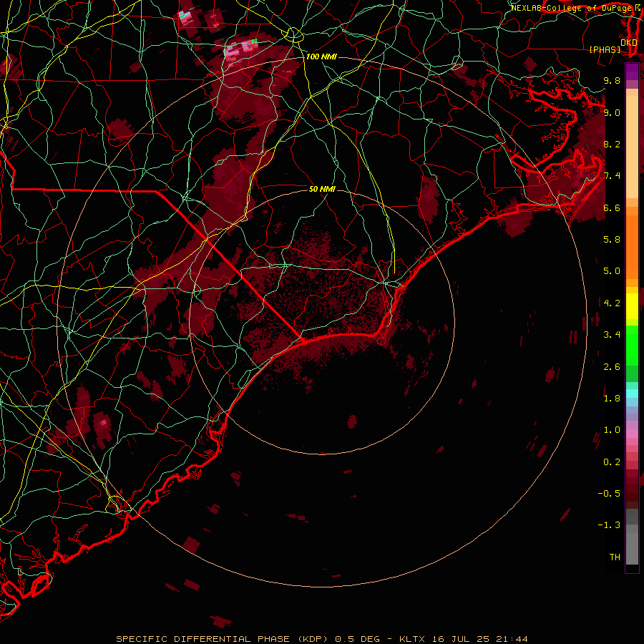Screen dimensions: 644x644
Task: Click the 3.4 value on color scale
Action: tap(612, 335)
